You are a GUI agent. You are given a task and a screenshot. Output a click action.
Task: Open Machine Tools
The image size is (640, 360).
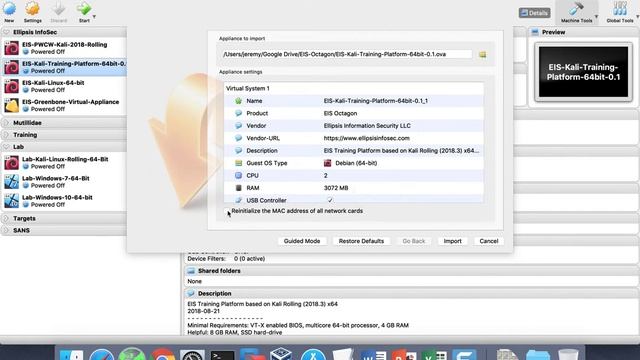pyautogui.click(x=576, y=11)
